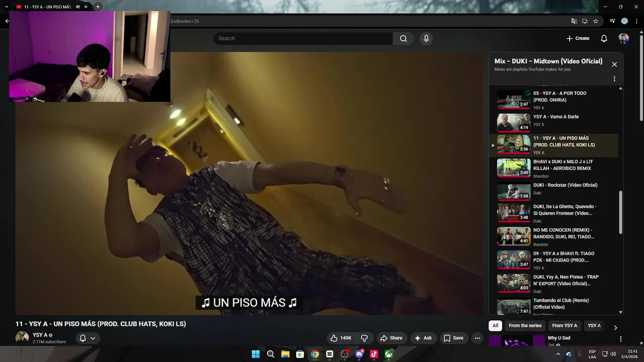Mute the tab via the speaker icon
This screenshot has height=362, width=644.
point(77,7)
